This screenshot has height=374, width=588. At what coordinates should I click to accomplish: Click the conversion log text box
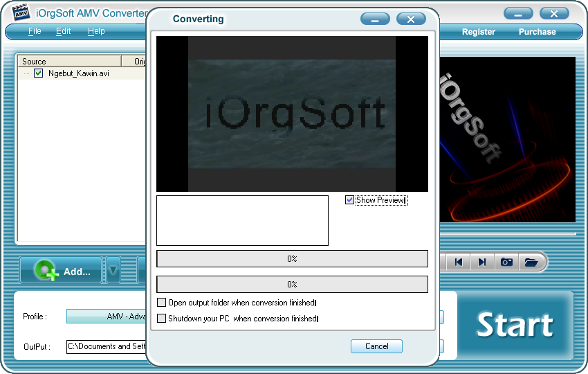coord(242,220)
